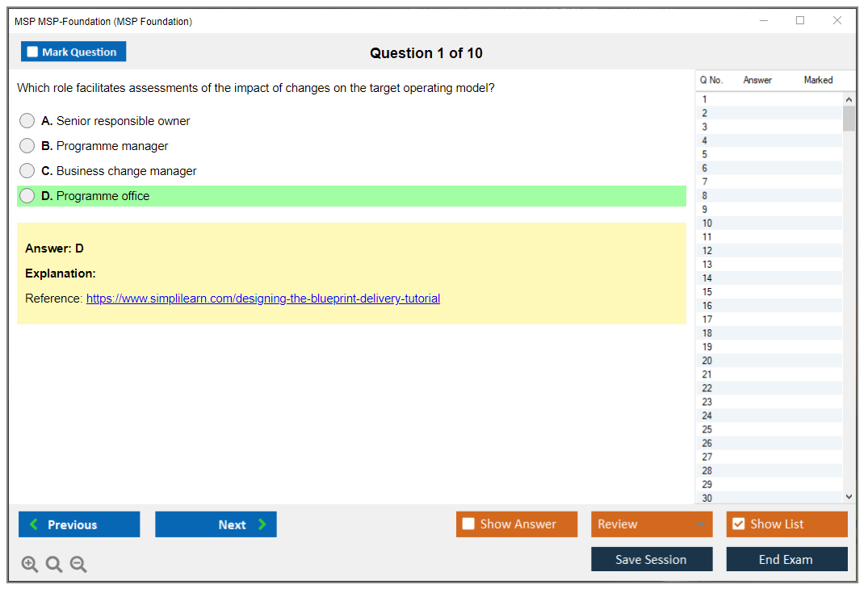The width and height of the screenshot is (868, 593).
Task: Open the simplilearn reference link
Action: point(263,299)
